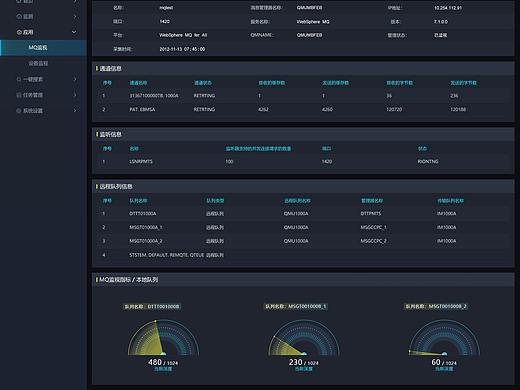
Task: Click the collection time '2012-11-13 07:45:00'
Action: 182,49
